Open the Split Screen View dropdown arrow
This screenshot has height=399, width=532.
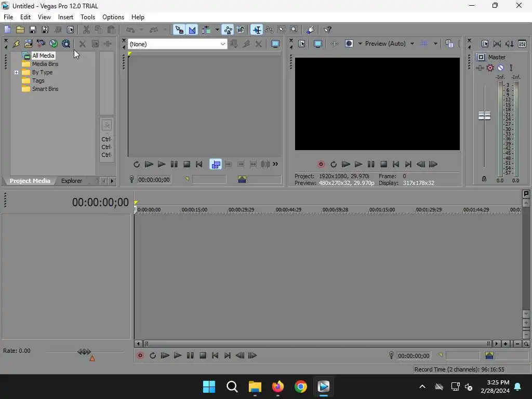pyautogui.click(x=360, y=44)
